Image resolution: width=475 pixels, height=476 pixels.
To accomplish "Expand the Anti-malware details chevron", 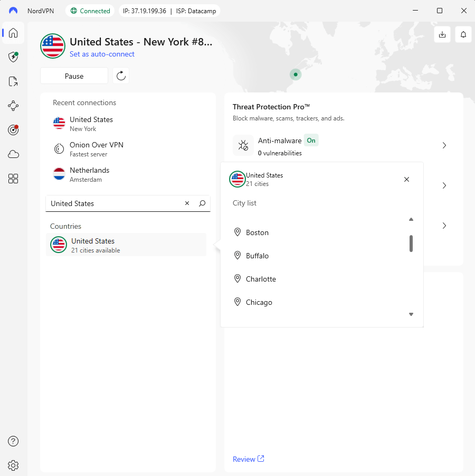I will (x=444, y=145).
